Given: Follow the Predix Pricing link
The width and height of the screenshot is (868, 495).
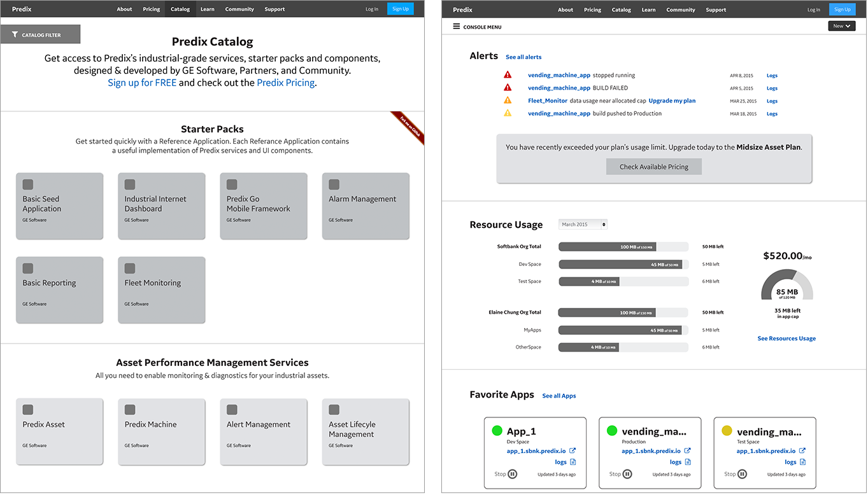Looking at the screenshot, I should 286,83.
